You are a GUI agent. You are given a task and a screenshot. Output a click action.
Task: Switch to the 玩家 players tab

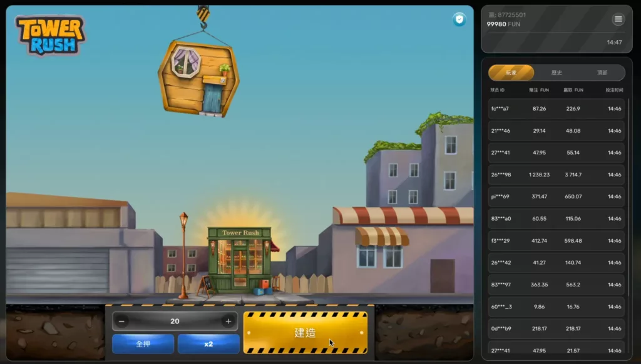click(511, 73)
